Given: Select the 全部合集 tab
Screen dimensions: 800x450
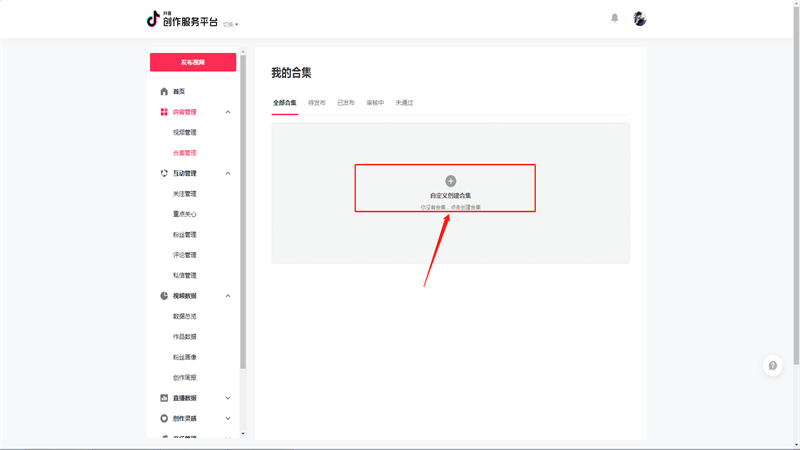Looking at the screenshot, I should [285, 103].
